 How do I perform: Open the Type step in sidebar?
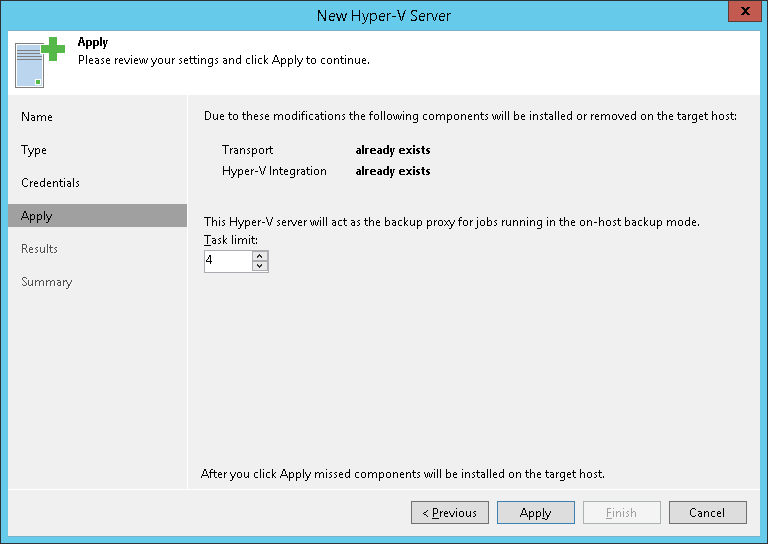(34, 150)
